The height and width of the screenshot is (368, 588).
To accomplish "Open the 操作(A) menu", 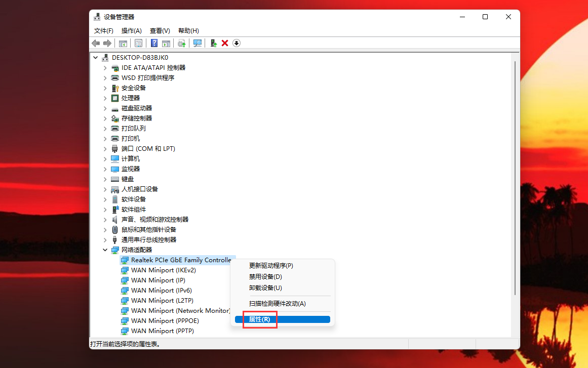I will pos(131,30).
